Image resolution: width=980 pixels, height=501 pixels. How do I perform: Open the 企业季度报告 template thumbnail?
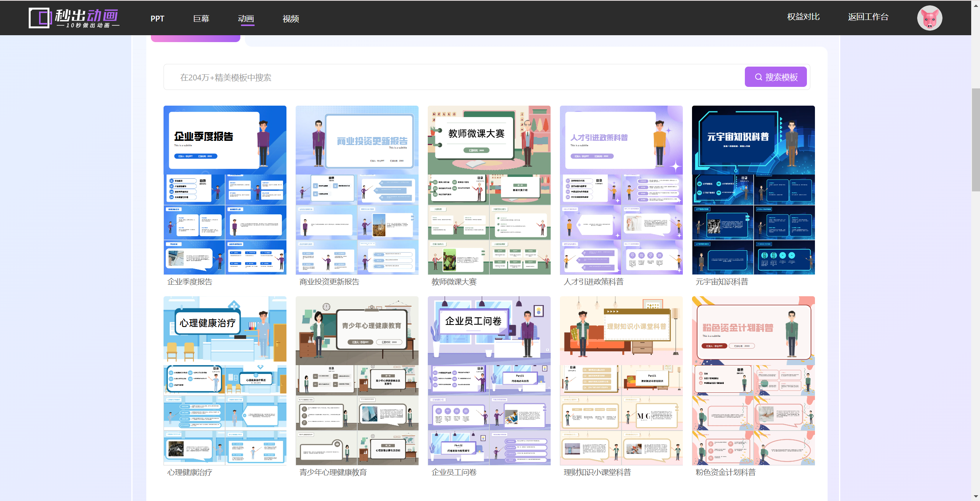(x=225, y=190)
